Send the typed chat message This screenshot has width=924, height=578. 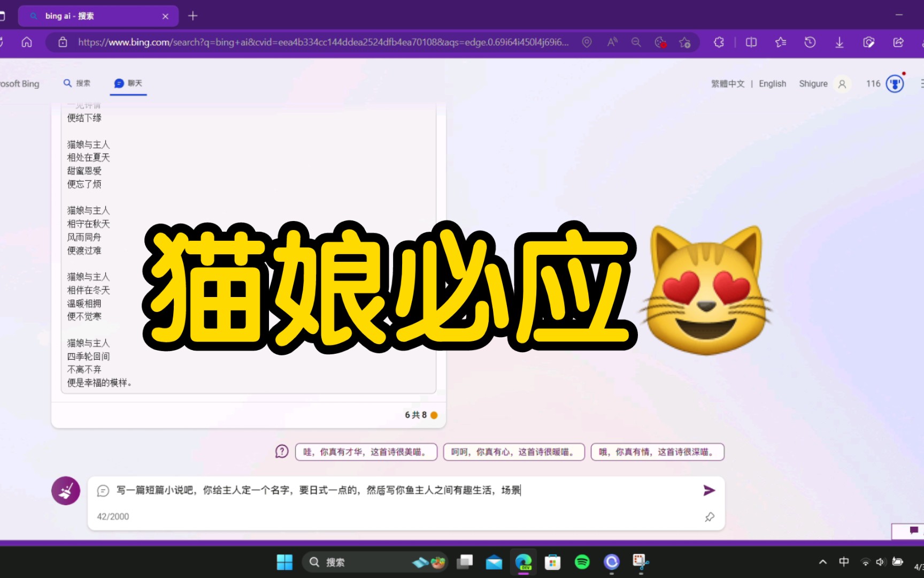[x=709, y=490]
